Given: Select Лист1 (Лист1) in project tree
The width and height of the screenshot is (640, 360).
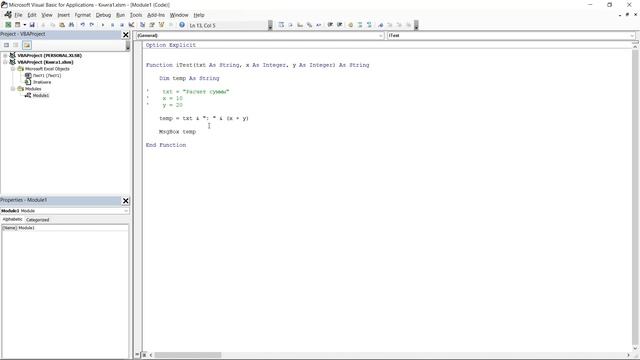Looking at the screenshot, I should point(47,76).
